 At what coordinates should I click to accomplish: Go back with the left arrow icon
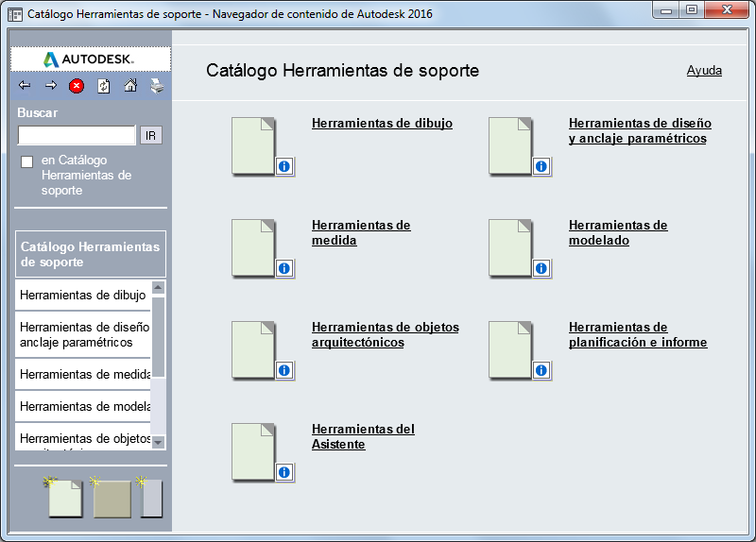[x=25, y=86]
